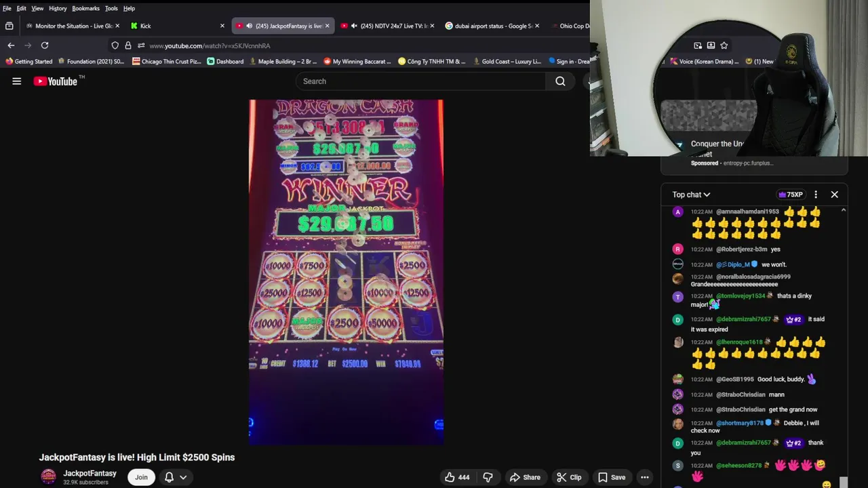
Task: Click the picture-in-picture icon in address bar
Action: [x=698, y=45]
